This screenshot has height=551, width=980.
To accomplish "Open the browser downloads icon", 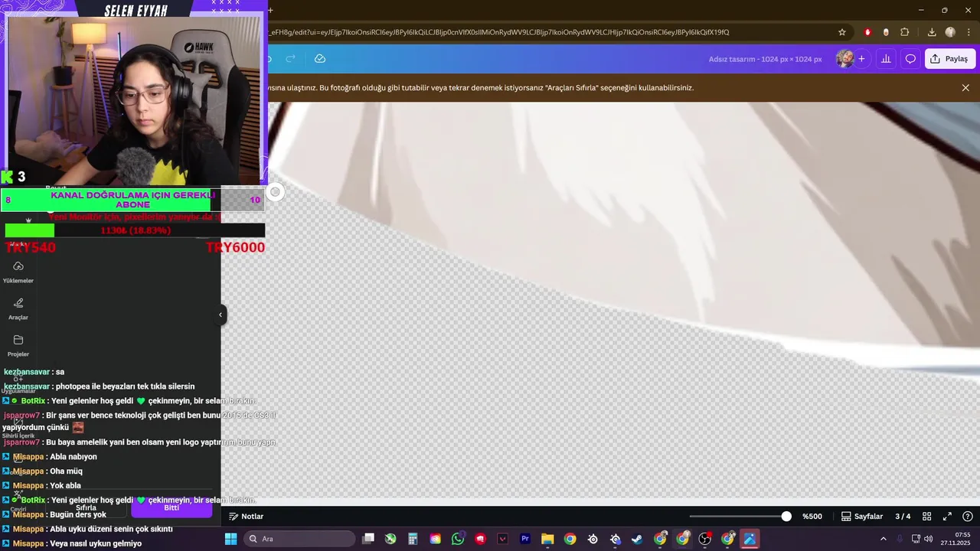I will point(932,32).
